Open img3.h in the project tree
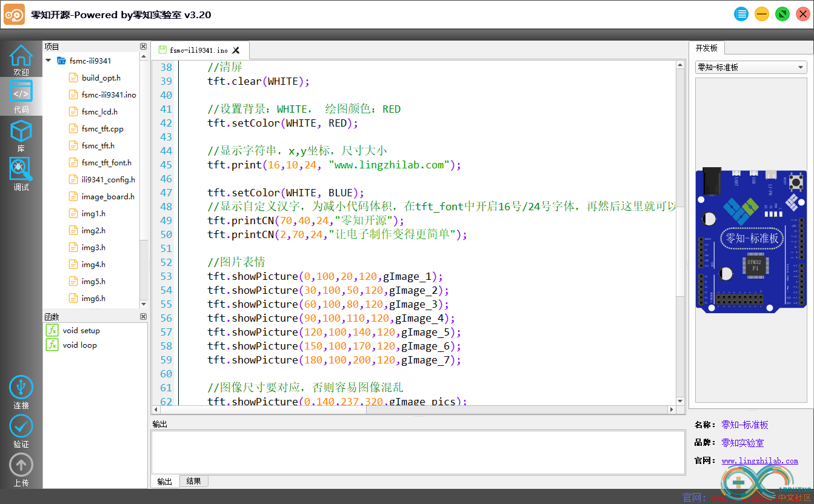The width and height of the screenshot is (814, 504). (93, 247)
